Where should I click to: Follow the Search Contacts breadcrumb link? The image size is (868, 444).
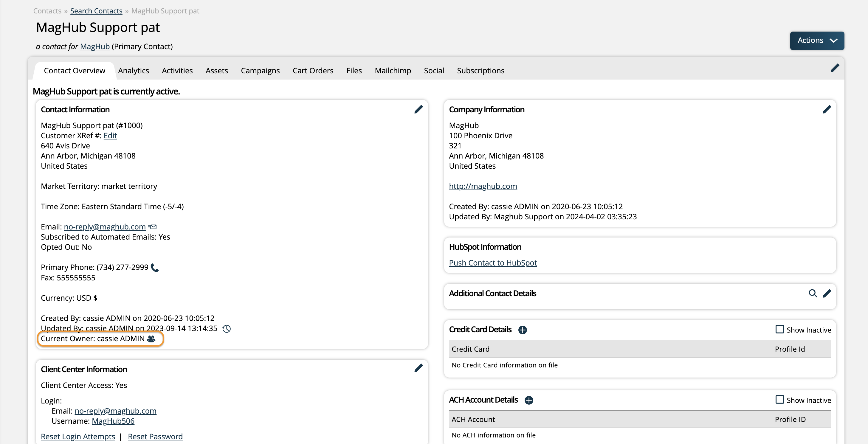tap(96, 11)
